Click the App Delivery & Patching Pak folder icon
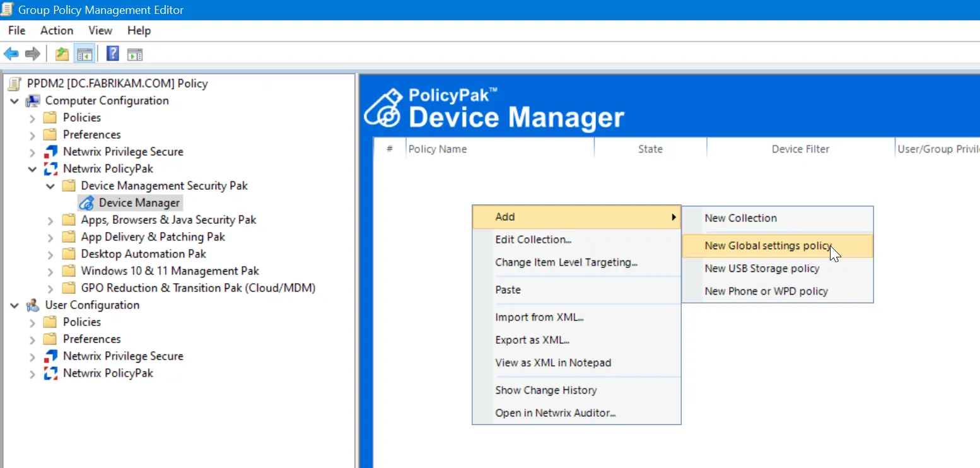The image size is (980, 468). [69, 237]
